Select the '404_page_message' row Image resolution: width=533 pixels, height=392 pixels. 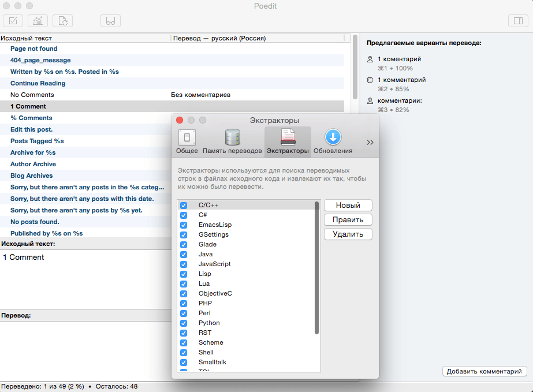click(x=172, y=60)
